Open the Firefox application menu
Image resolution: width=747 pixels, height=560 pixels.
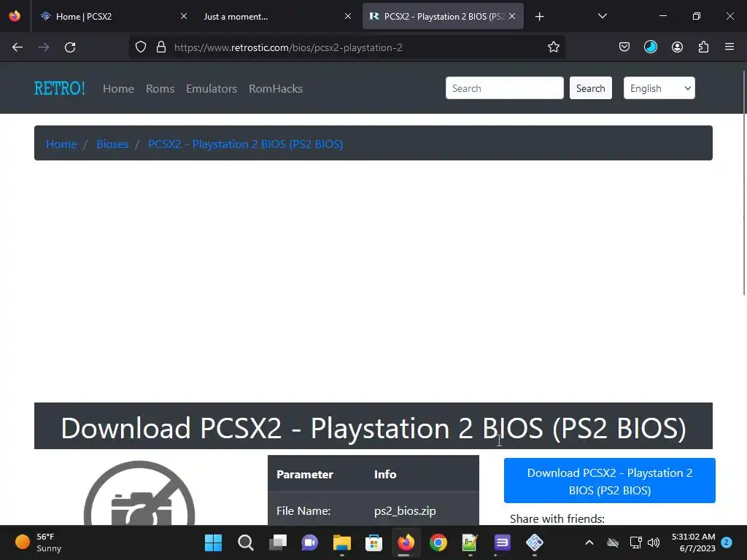click(729, 47)
